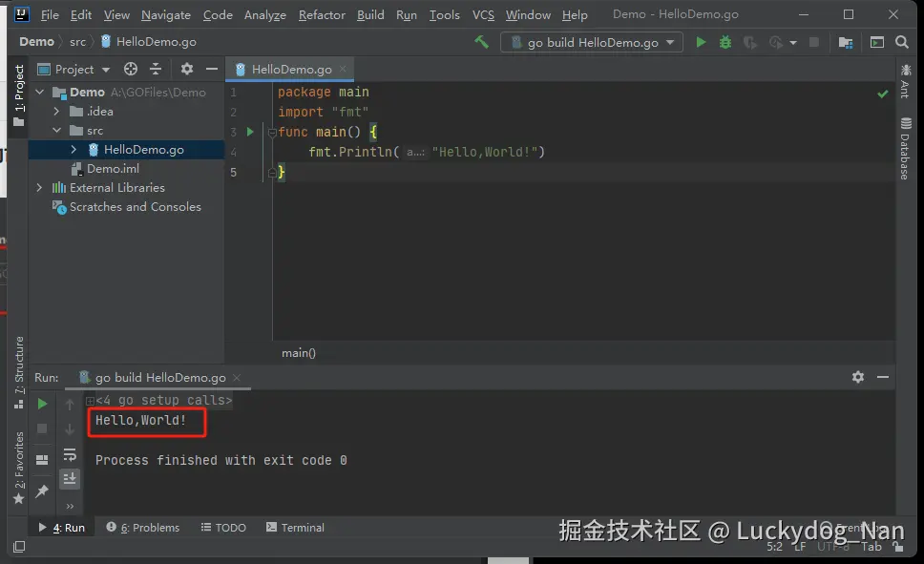Expand the .idea folder
Viewport: 924px width, 564px height.
tap(56, 111)
